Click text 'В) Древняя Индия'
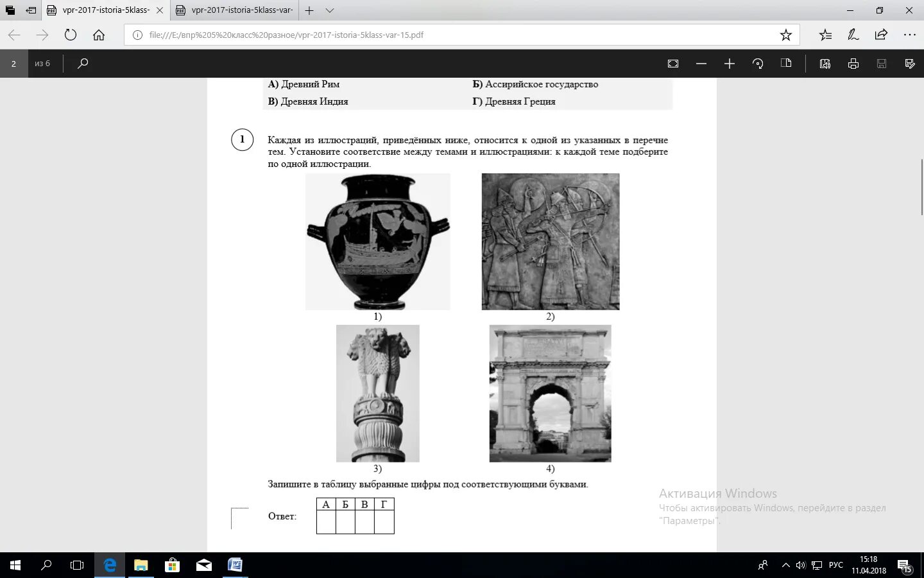The width and height of the screenshot is (924, 578). 308,101
